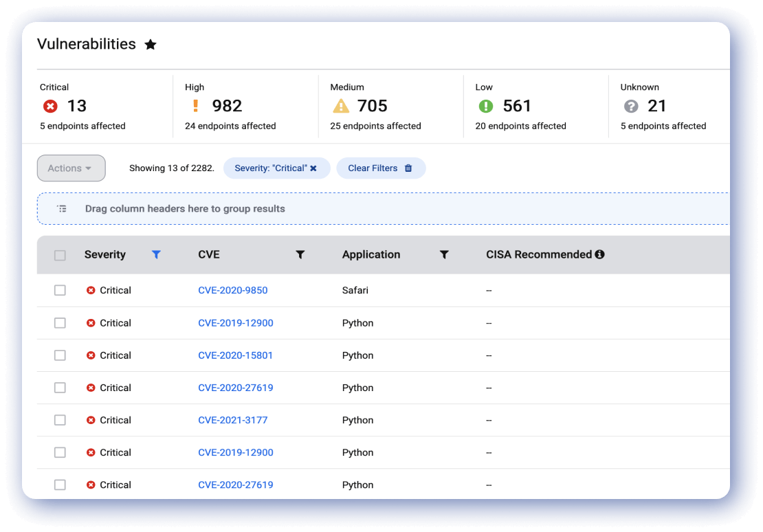The image size is (763, 532).
Task: Click the Vulnerabilities page title
Action: (87, 44)
